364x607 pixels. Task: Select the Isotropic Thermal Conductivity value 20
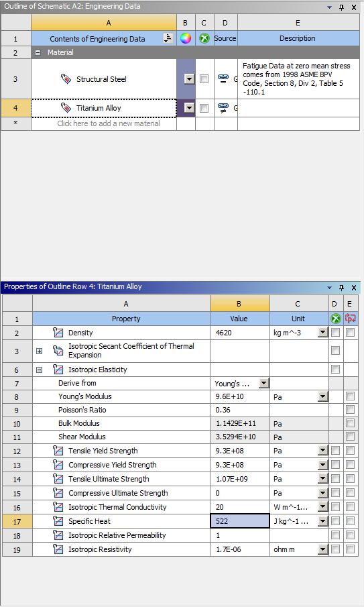[x=240, y=507]
